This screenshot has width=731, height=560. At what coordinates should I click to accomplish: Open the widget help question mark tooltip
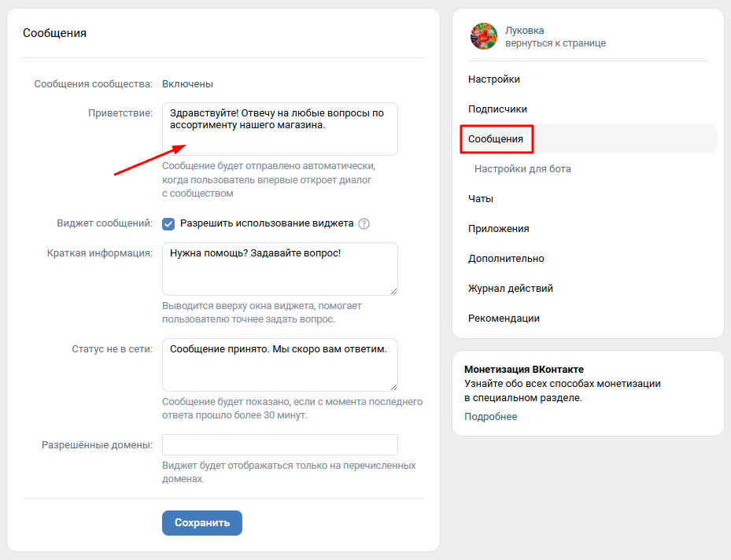pos(364,225)
